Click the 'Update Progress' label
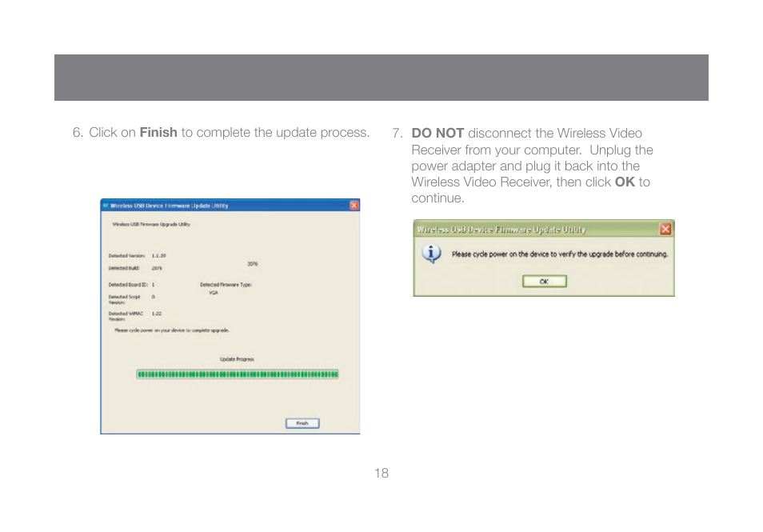This screenshot has width=763, height=532. pyautogui.click(x=237, y=359)
